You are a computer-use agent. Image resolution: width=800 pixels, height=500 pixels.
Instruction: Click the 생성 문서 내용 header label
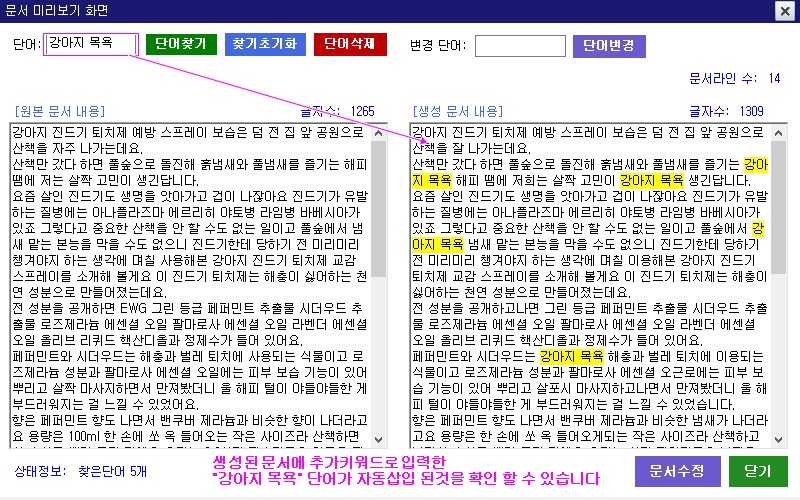pos(458,110)
